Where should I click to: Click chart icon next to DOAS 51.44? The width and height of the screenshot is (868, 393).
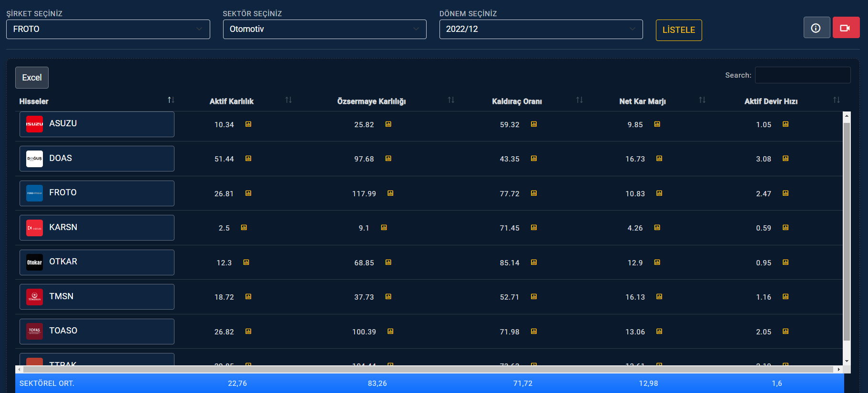(248, 159)
